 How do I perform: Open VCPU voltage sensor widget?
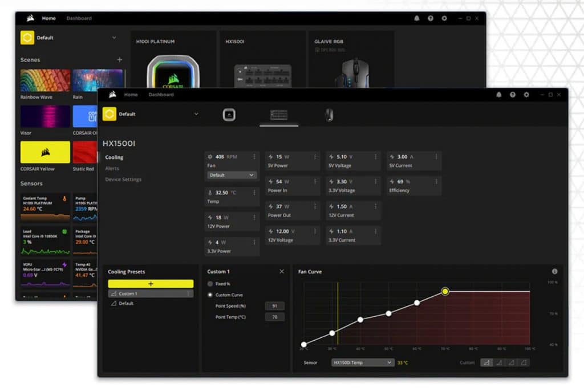[x=45, y=275]
